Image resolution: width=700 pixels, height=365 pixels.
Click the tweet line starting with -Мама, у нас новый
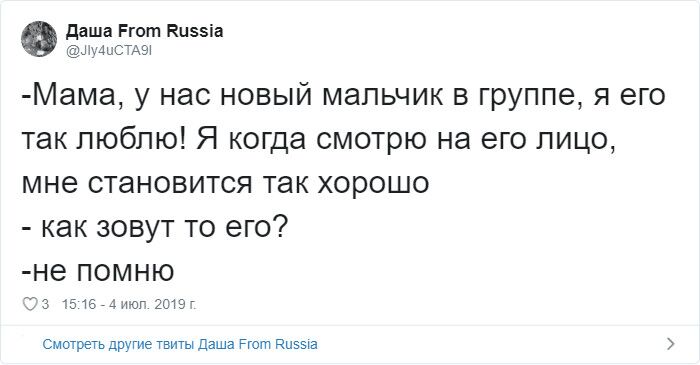tap(343, 96)
